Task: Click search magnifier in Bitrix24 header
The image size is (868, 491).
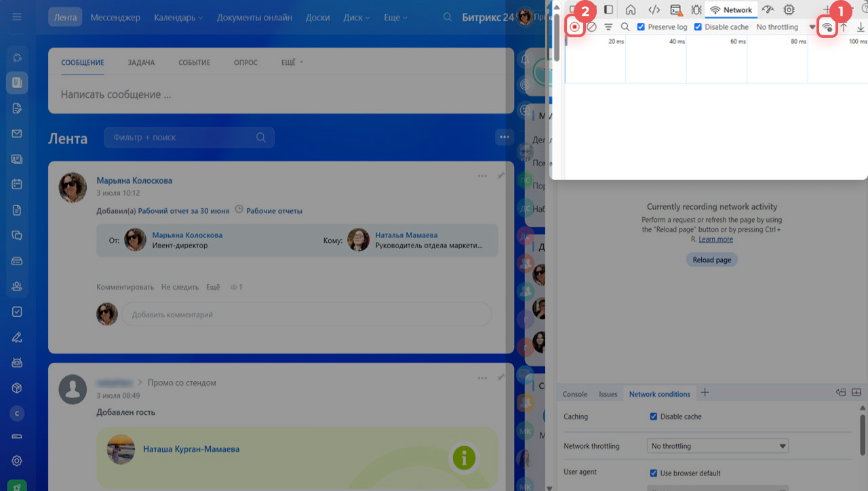Action: tap(447, 17)
